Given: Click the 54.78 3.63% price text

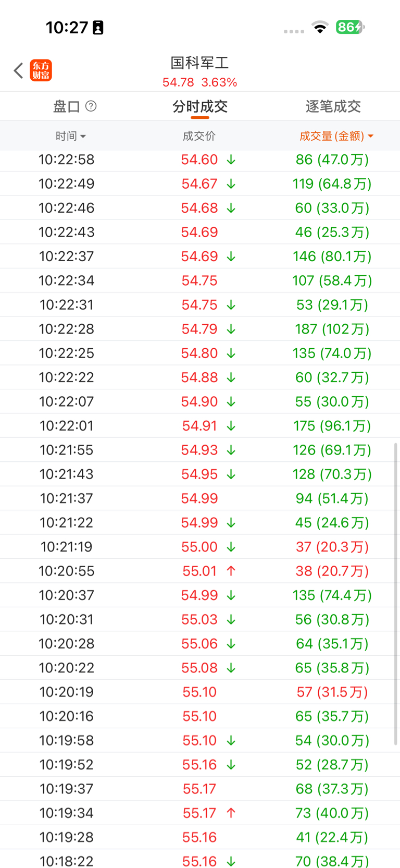Looking at the screenshot, I should (x=200, y=82).
